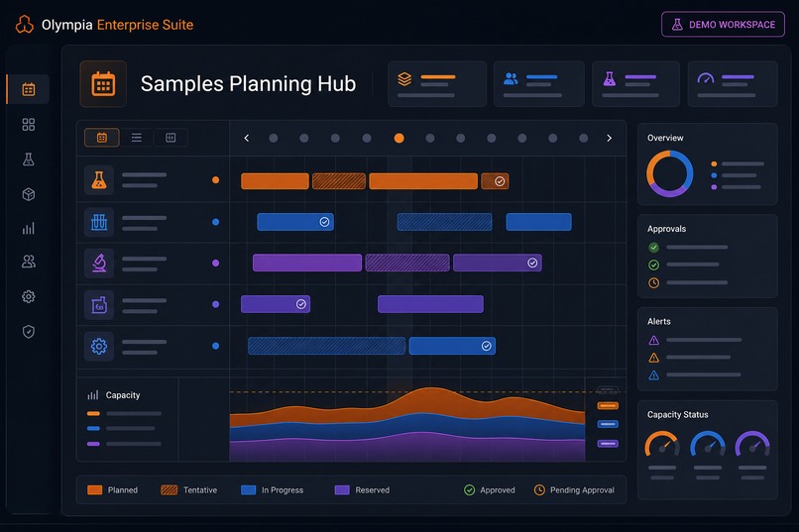
Task: Click the Approvals panel heading
Action: coord(666,229)
